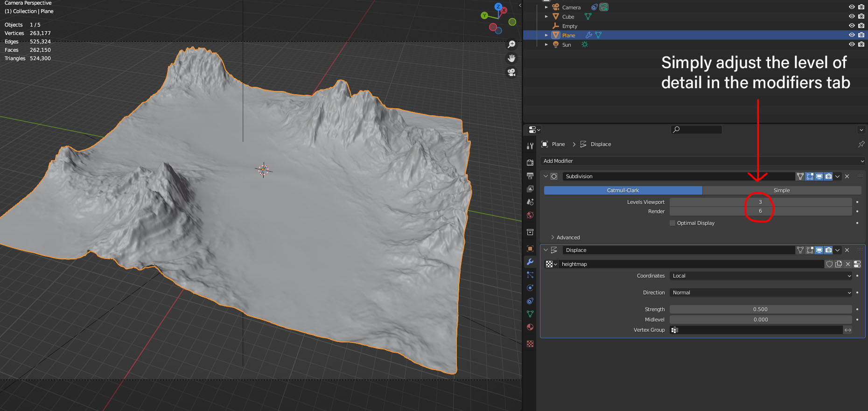Disable Sun in renders with camera icon
Image resolution: width=868 pixels, height=411 pixels.
[x=861, y=44]
